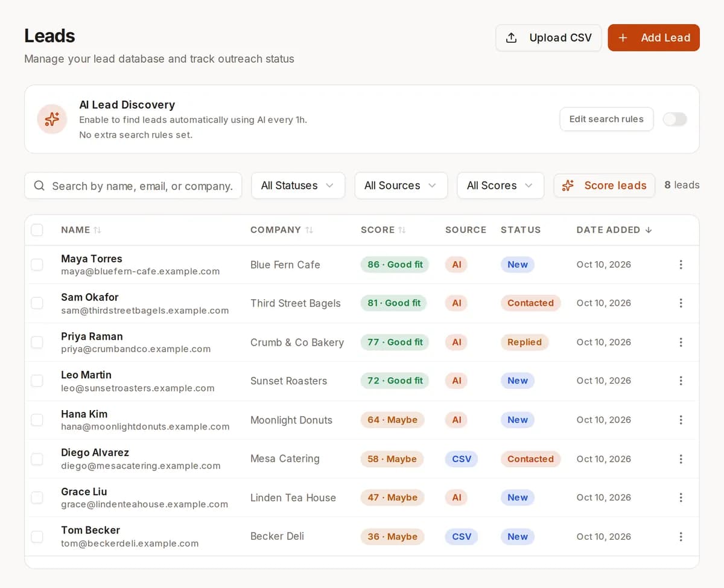The height and width of the screenshot is (588, 724).
Task: Click the 36 · Maybe score badge
Action: (x=392, y=537)
